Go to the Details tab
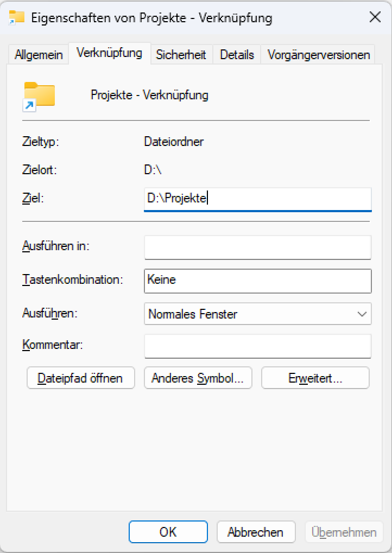Viewport: 392px width, 553px height. point(237,55)
